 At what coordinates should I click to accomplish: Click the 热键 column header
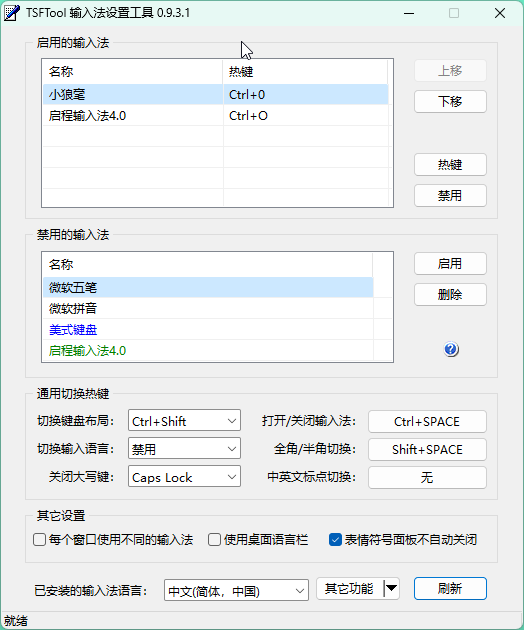[305, 72]
